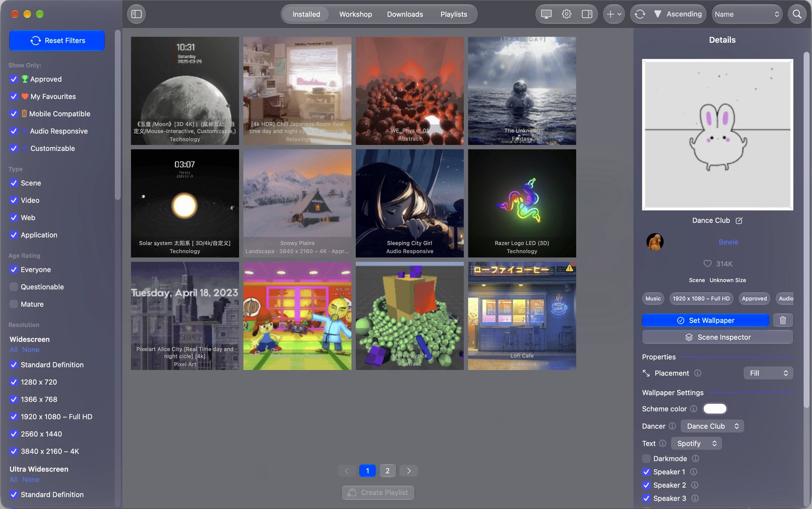Toggle the Mobile Compatible checkbox
This screenshot has height=509, width=812.
pos(14,114)
